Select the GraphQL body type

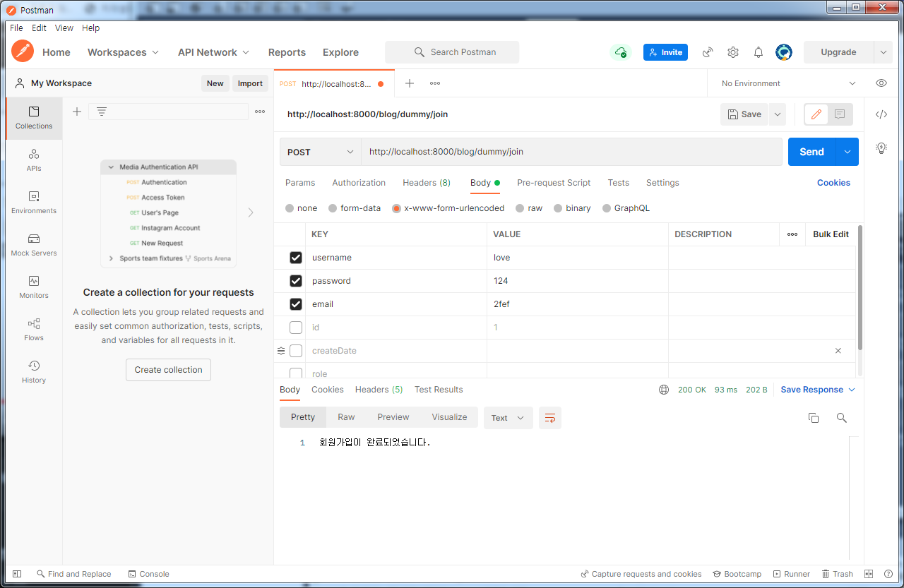click(607, 208)
